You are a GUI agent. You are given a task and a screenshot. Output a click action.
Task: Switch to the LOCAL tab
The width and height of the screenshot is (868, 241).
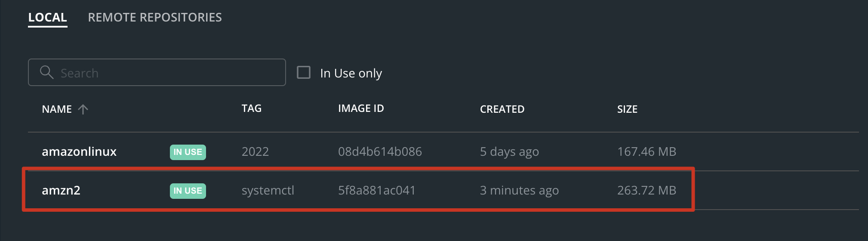pos(48,17)
